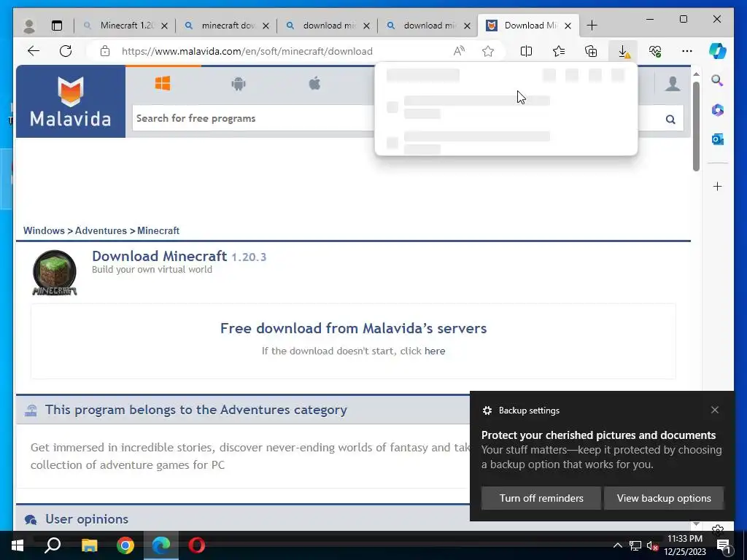Open the Edge profile icon

click(29, 26)
